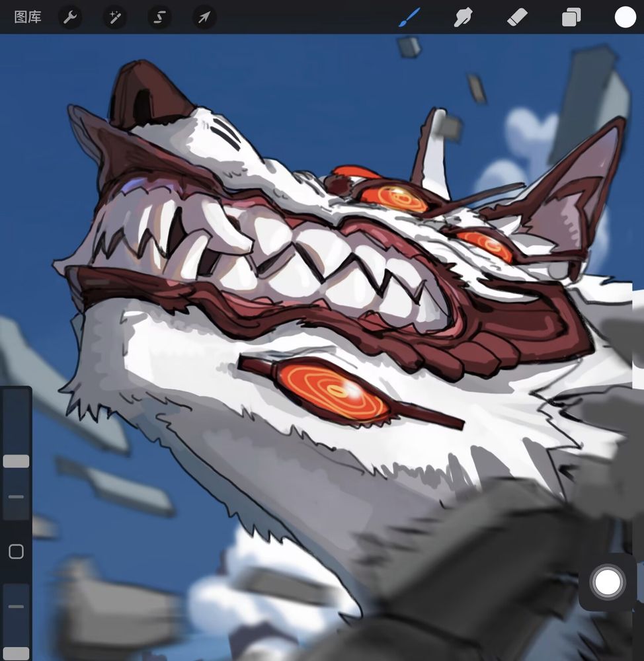Click the brush opacity slider handle
This screenshot has height=661, width=644.
[16, 653]
